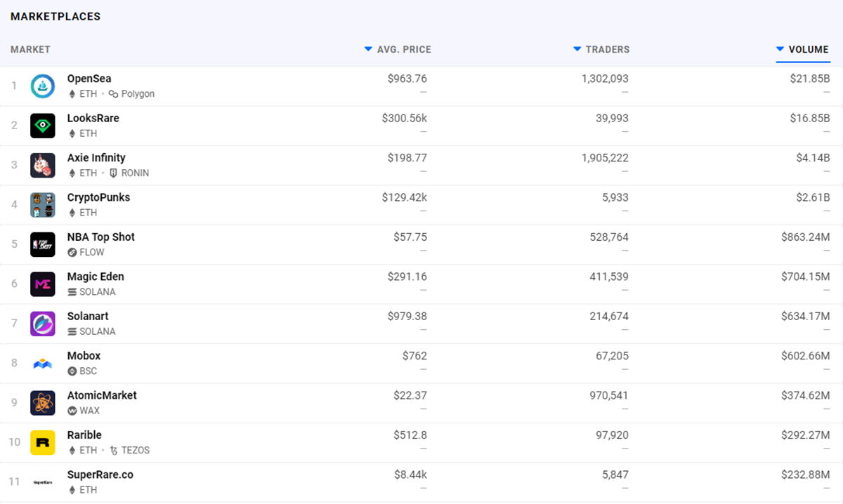Click CryptoPunks' average price $129.42k
Image resolution: width=843 pixels, height=504 pixels.
click(404, 197)
